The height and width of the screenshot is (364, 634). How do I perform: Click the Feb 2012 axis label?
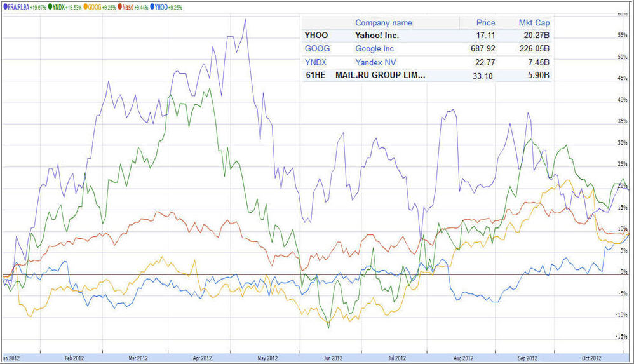click(74, 358)
